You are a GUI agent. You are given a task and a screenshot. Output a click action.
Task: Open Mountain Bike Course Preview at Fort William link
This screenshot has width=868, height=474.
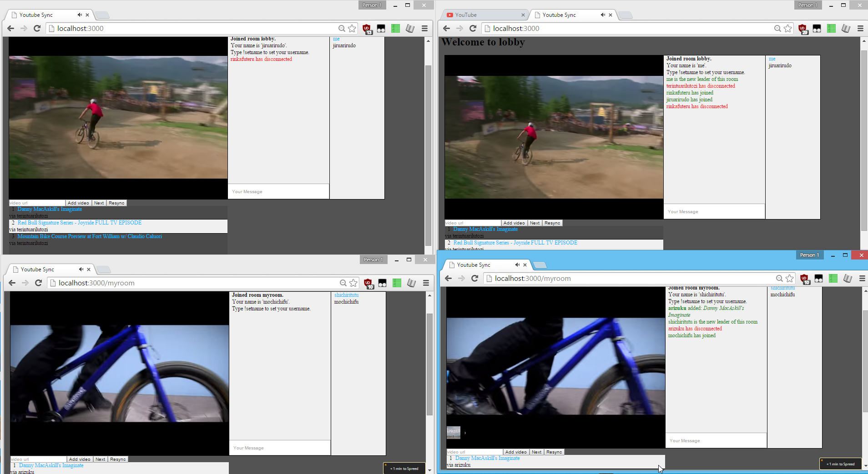point(90,236)
